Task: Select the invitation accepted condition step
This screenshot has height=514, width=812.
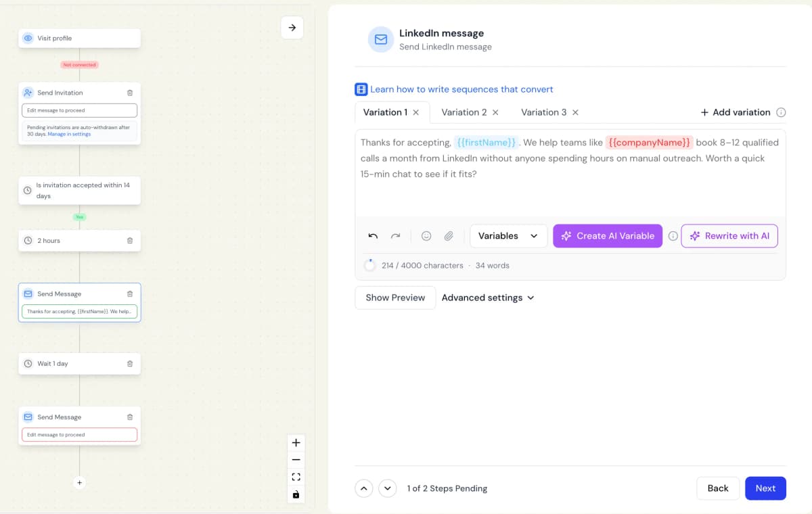Action: (79, 191)
